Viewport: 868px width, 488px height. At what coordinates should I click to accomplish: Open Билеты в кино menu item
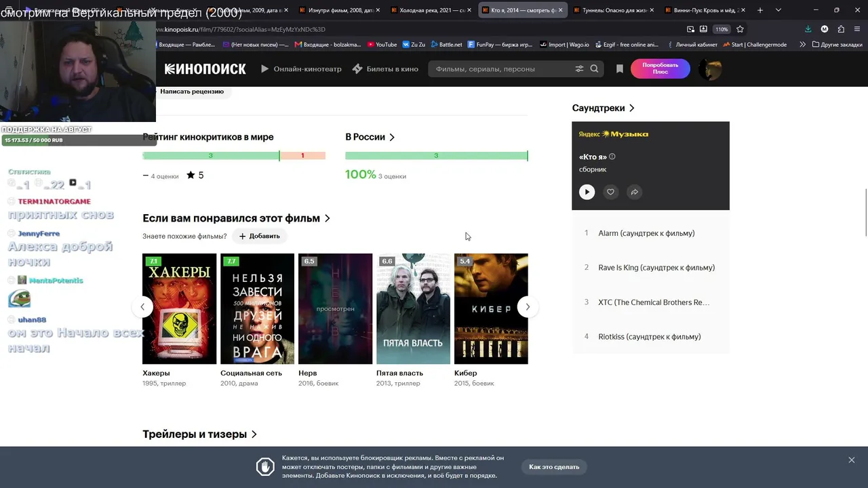click(x=385, y=68)
